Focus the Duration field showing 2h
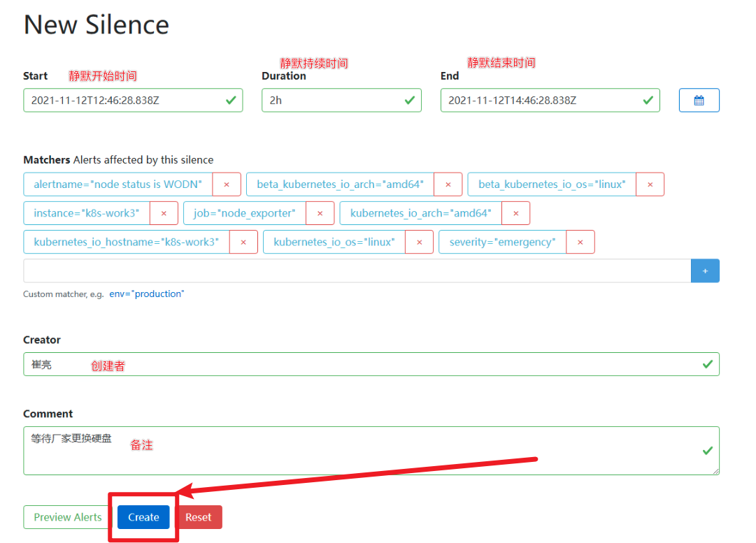Screen dimensions: 756x543 pos(341,100)
